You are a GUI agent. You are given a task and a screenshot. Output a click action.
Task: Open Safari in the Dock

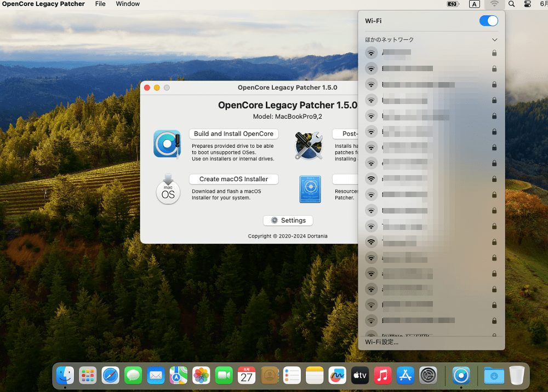pyautogui.click(x=111, y=375)
